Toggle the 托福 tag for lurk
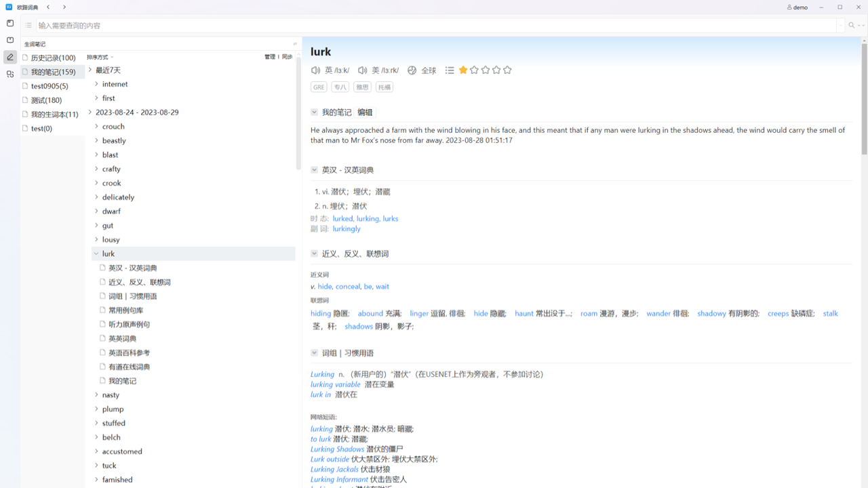Image resolution: width=868 pixels, height=488 pixels. pyautogui.click(x=384, y=87)
